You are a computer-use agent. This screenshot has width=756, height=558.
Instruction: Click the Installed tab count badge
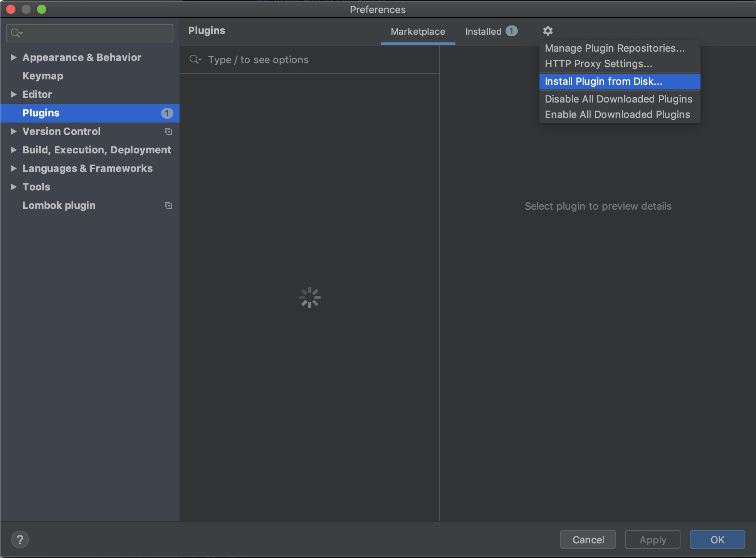pyautogui.click(x=511, y=31)
